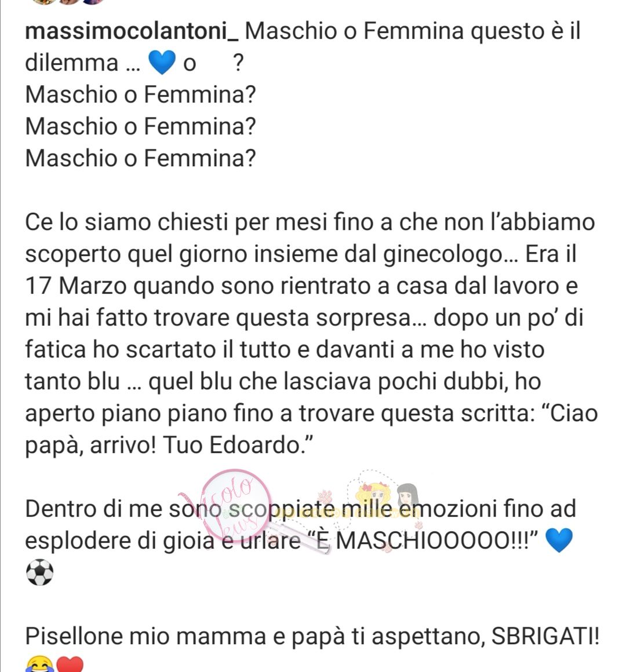
Task: Click the line starting "Pisellone mio mamma"
Action: 312,636
